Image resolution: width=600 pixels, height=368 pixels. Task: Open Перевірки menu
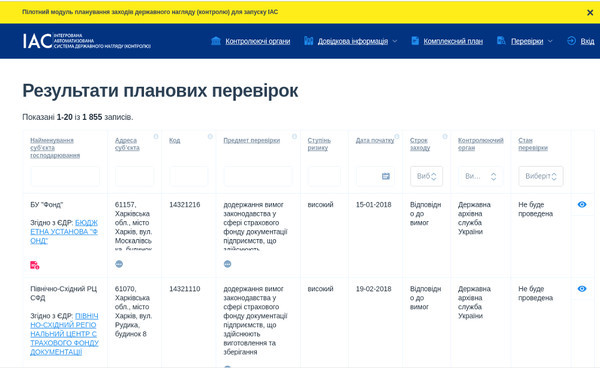pyautogui.click(x=527, y=41)
